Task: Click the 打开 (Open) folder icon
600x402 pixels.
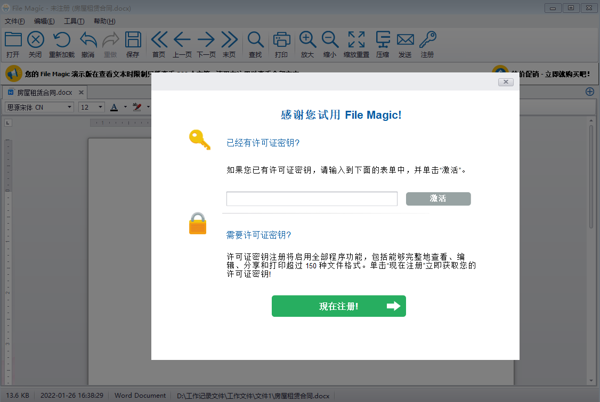Action: pos(12,42)
